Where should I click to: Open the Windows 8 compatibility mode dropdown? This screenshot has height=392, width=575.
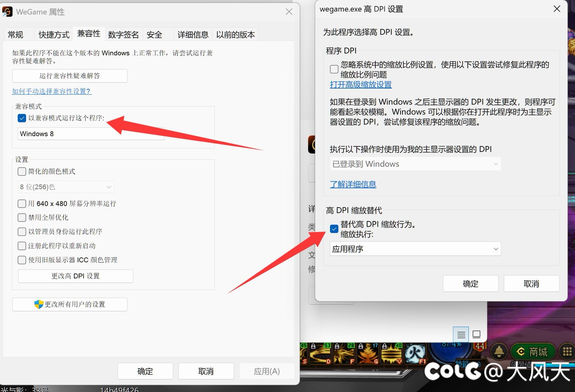pyautogui.click(x=91, y=134)
